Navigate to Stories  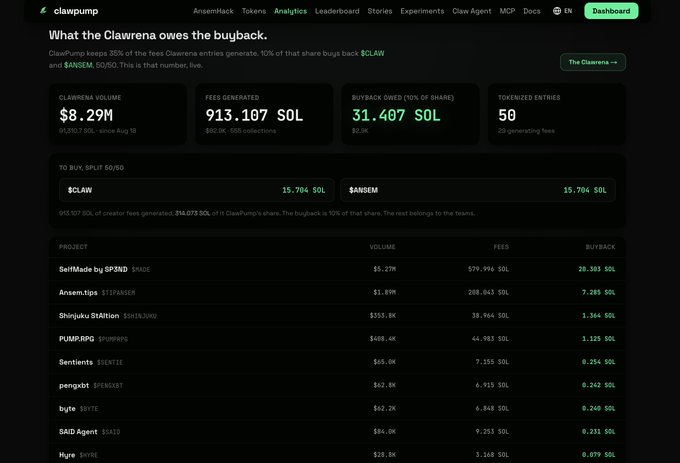coord(380,11)
